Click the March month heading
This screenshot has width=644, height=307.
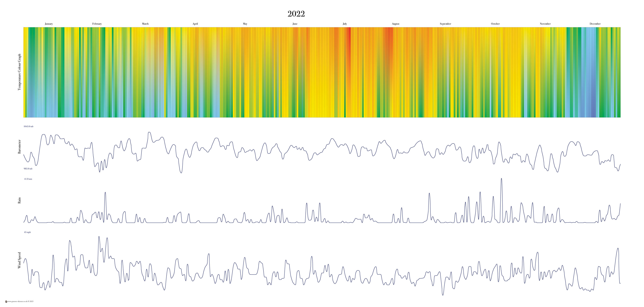point(145,24)
